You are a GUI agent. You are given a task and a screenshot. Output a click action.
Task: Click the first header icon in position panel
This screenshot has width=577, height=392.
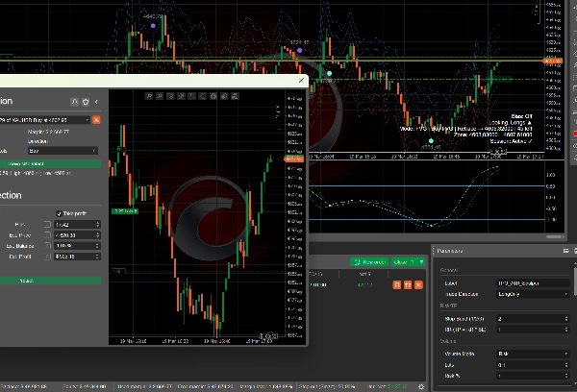(x=75, y=102)
